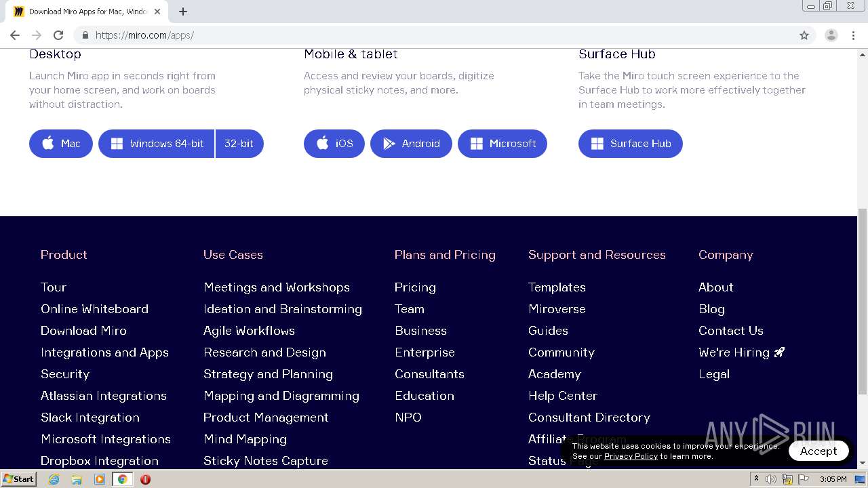Open the Pricing link

point(415,287)
